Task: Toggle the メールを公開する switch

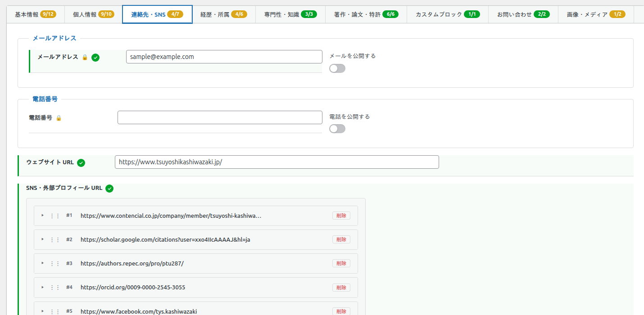Action: pos(337,68)
